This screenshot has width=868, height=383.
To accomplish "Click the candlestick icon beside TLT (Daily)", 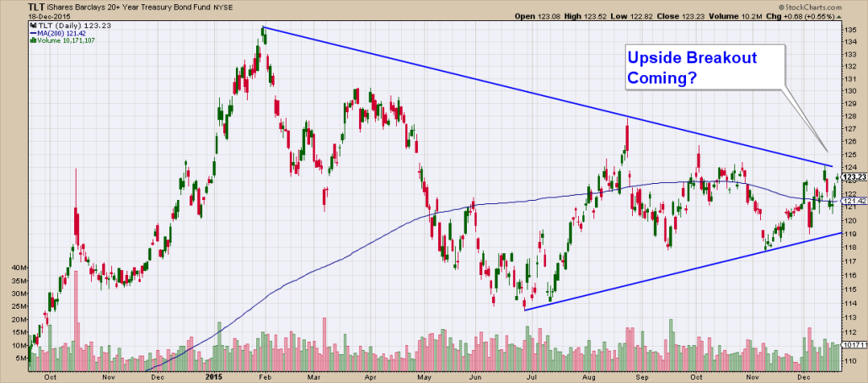I will [x=31, y=26].
